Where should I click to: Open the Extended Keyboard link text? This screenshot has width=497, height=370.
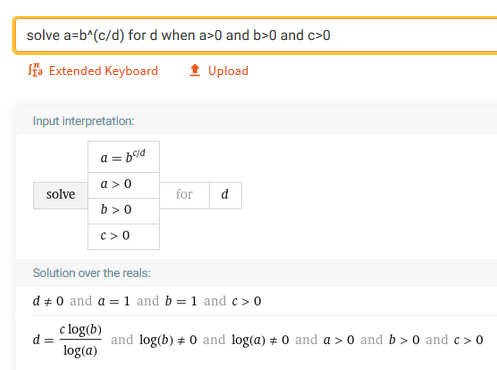[x=103, y=71]
